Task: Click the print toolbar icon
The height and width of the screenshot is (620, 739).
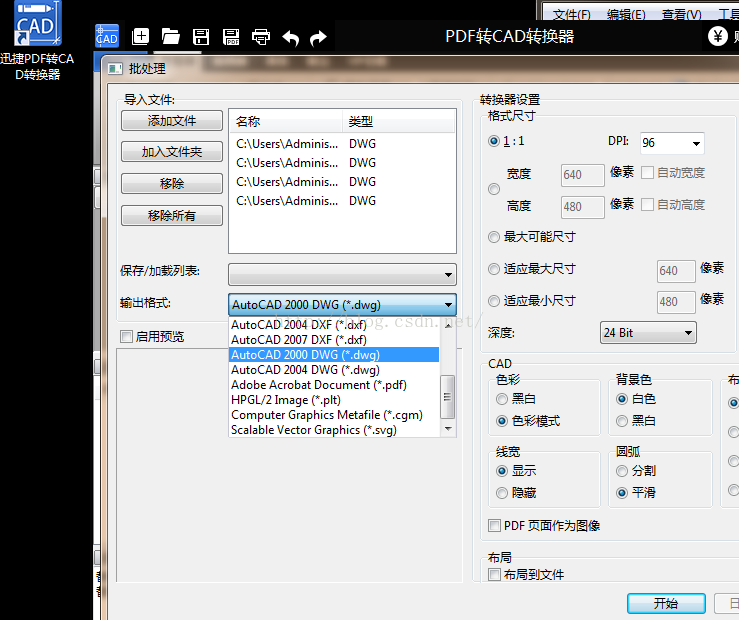Action: [x=261, y=37]
